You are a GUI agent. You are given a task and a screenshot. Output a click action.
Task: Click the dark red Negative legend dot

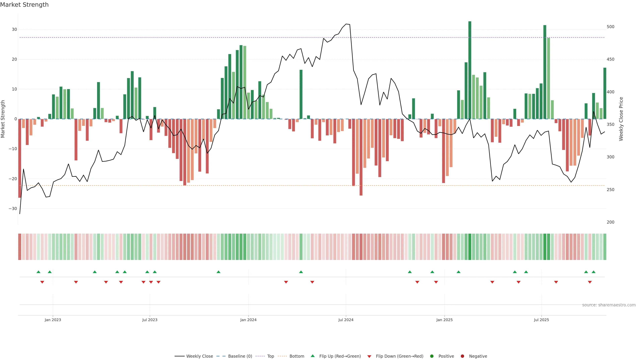tap(462, 356)
